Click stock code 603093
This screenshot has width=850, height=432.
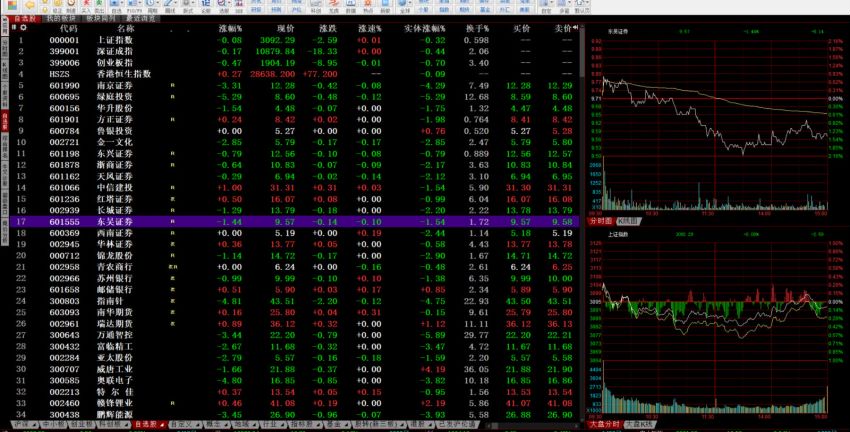coord(65,312)
